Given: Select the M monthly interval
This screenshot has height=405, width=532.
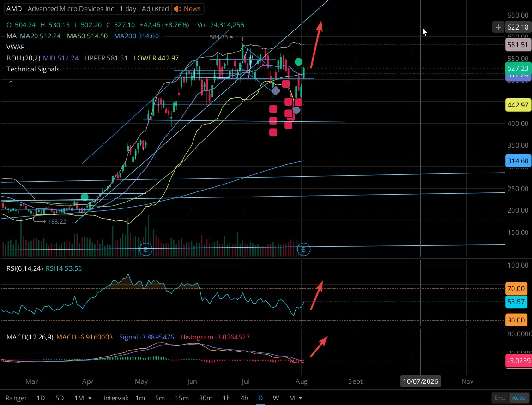Looking at the screenshot, I should pyautogui.click(x=292, y=398).
